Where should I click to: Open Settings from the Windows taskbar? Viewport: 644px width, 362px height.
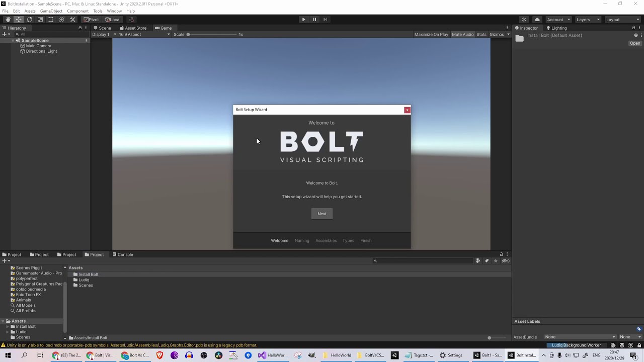(451, 355)
